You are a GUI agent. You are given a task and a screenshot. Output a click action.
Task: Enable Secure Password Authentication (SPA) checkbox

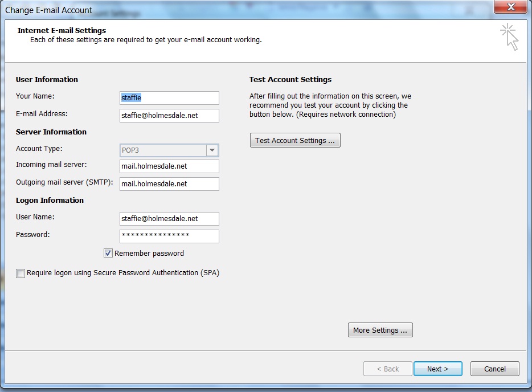click(21, 273)
